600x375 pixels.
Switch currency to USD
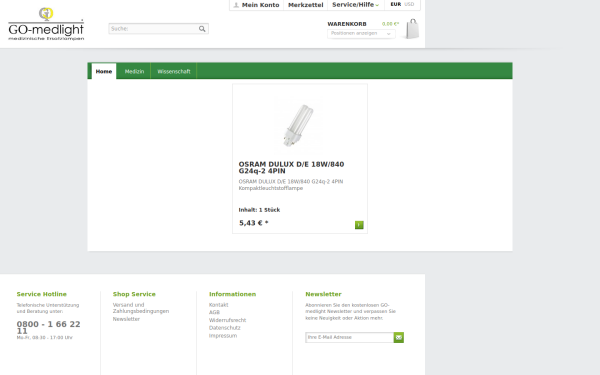[409, 4]
